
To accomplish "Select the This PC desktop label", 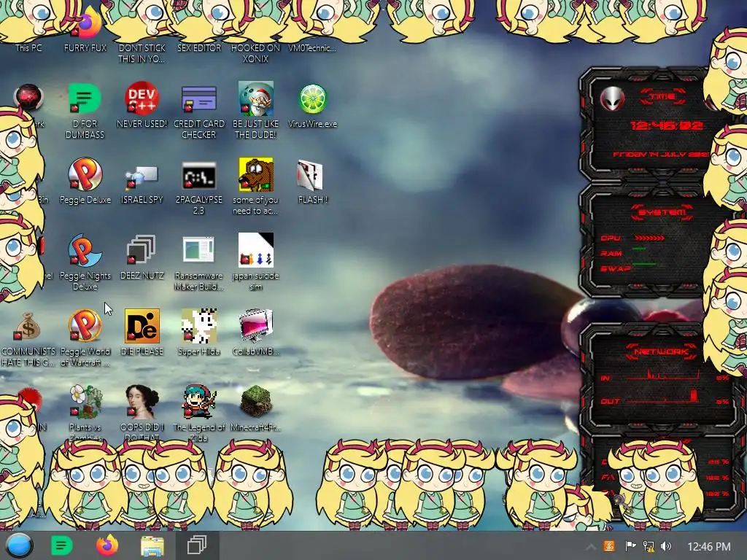I will [x=28, y=48].
